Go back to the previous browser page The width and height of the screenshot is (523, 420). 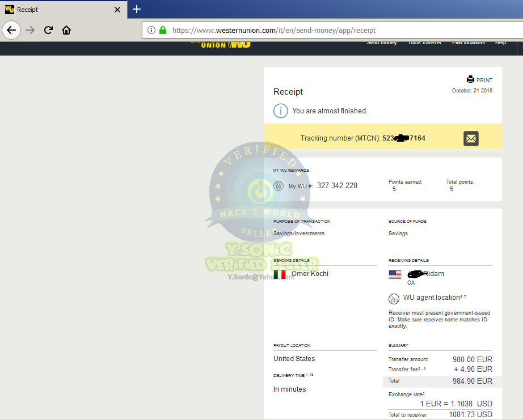(x=11, y=31)
